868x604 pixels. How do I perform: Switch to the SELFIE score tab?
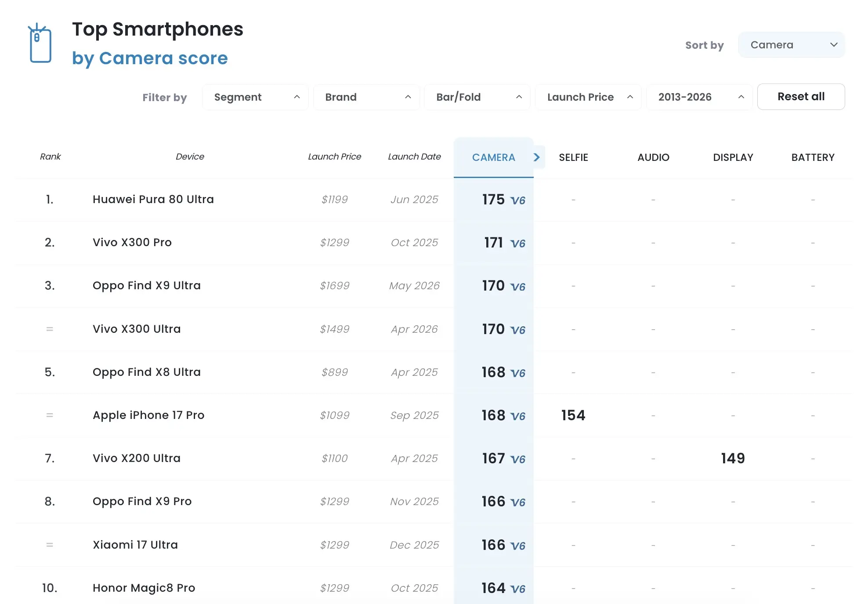click(573, 157)
